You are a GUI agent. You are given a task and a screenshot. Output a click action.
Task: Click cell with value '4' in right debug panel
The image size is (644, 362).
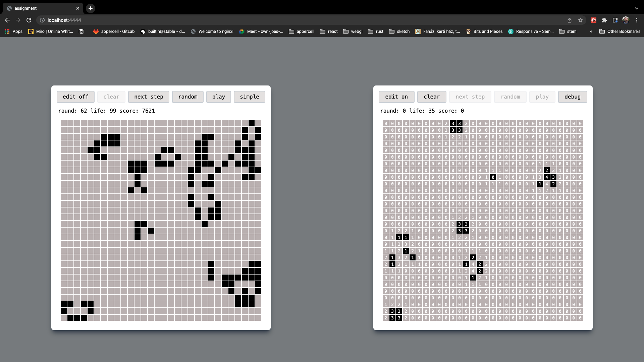pos(547,177)
